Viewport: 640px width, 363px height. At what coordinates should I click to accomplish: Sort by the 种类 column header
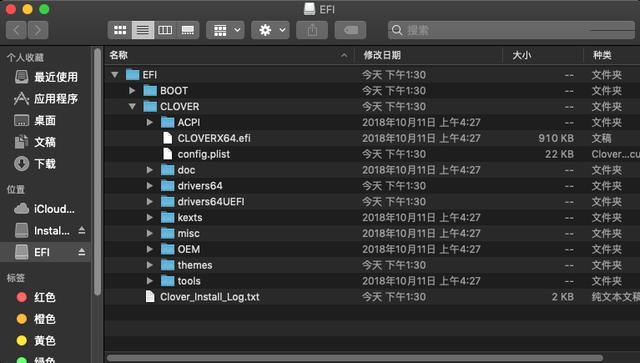point(612,56)
